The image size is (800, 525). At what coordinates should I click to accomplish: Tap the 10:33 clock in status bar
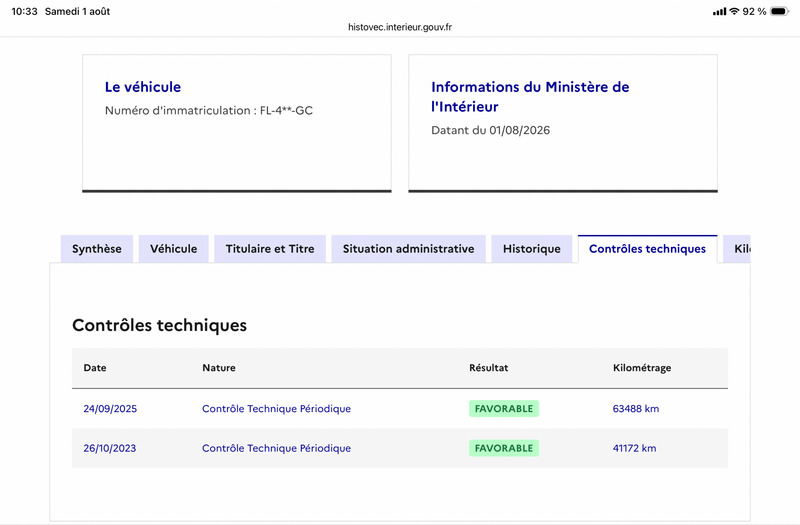pyautogui.click(x=24, y=11)
